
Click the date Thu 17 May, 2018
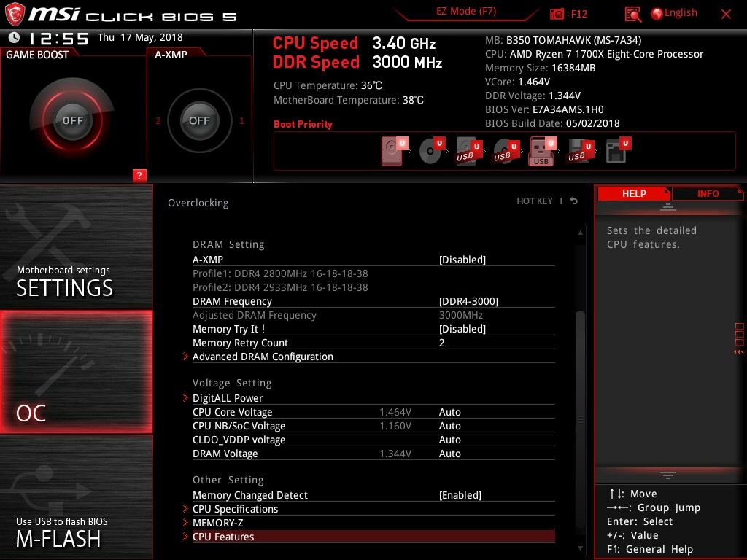140,37
